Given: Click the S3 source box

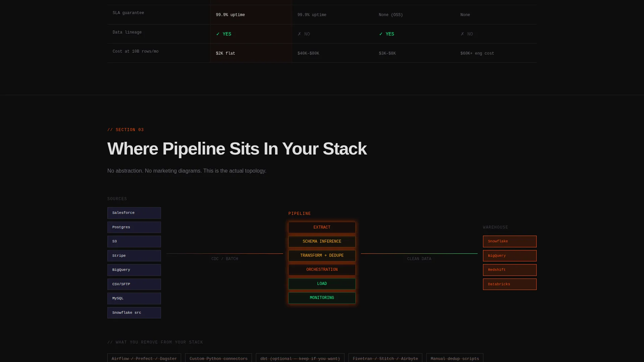Looking at the screenshot, I should (x=134, y=241).
